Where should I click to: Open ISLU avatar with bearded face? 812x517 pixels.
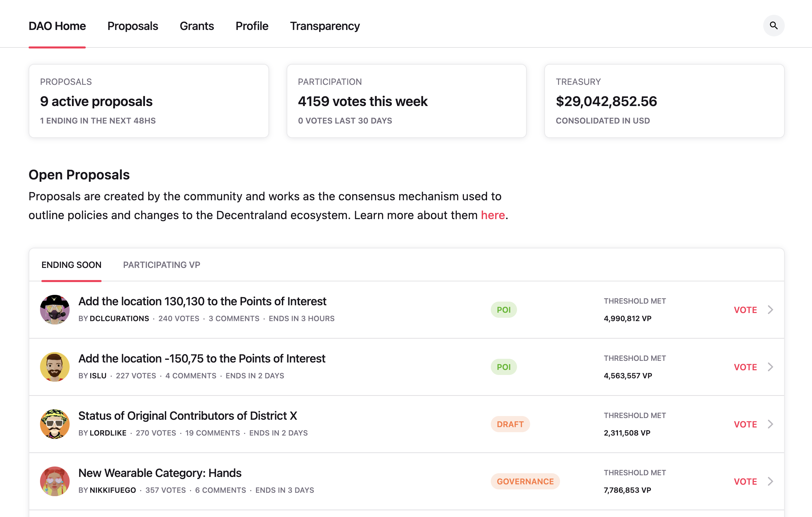[x=54, y=367]
